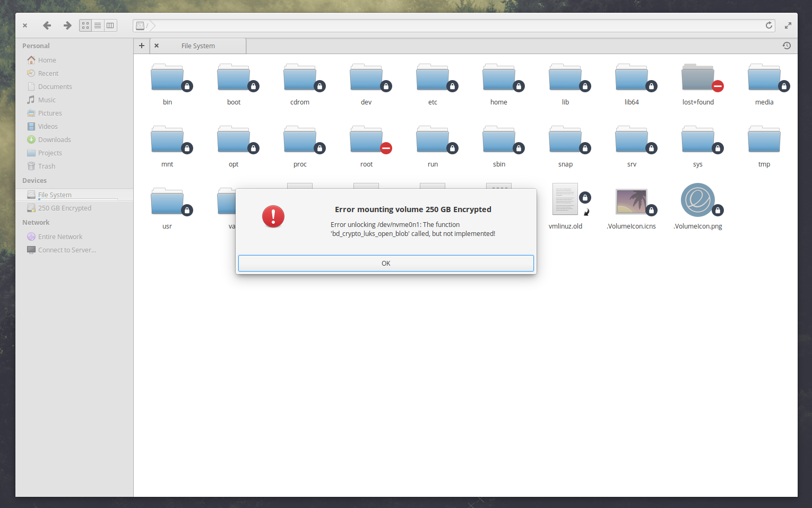Screen dimensions: 812x508
Task: Switch to grid view
Action: click(85, 25)
